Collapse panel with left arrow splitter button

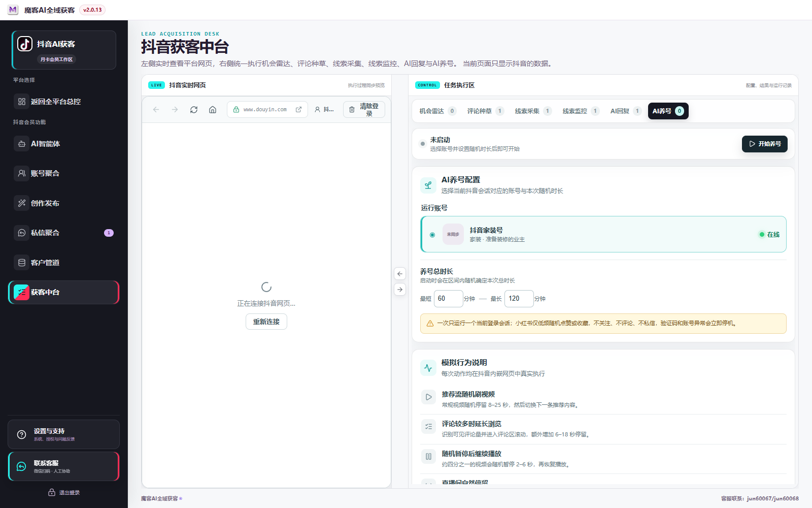pos(400,274)
